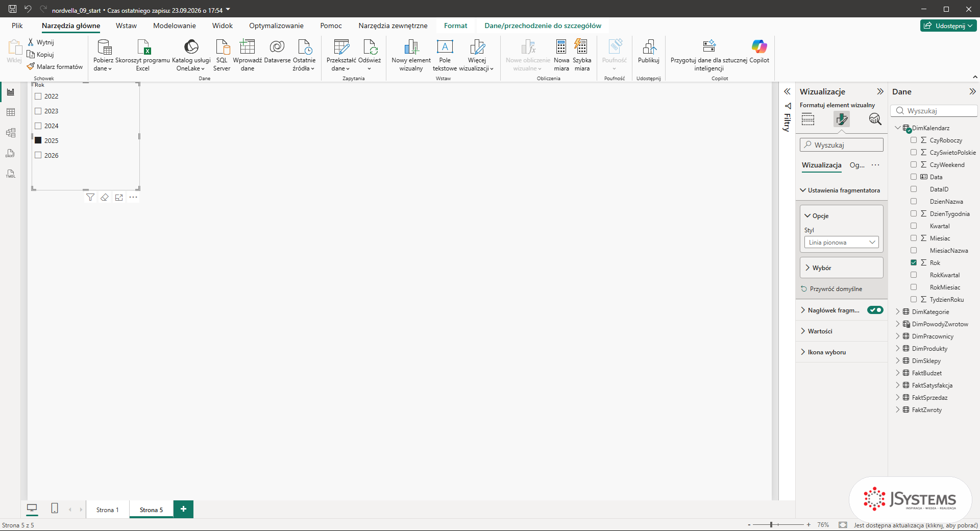Expand the FaktSprzedaz table
Viewport: 980px width, 531px height.
pos(898,397)
